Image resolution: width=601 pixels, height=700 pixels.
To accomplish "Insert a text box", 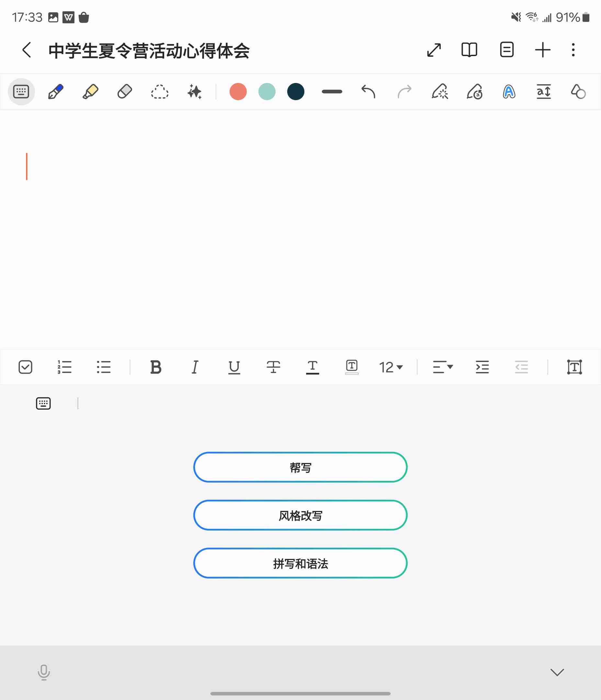I will click(x=574, y=367).
